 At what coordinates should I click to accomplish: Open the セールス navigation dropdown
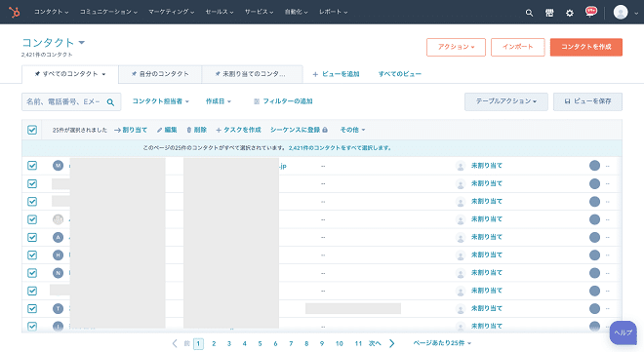(220, 12)
